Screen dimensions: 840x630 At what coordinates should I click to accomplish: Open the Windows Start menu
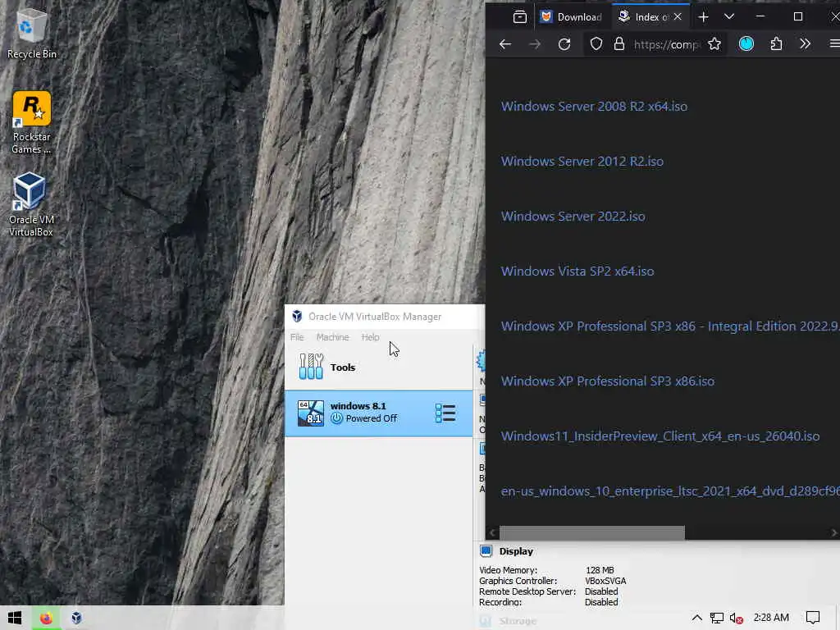[x=15, y=618]
